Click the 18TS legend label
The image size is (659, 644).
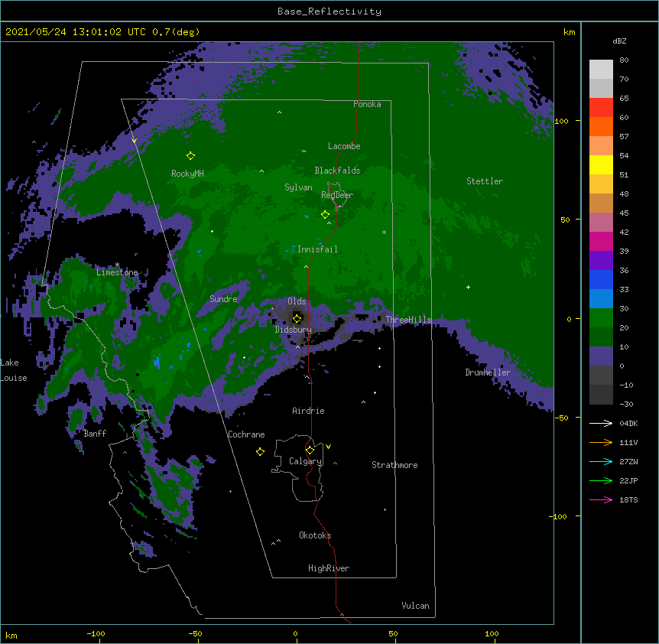(628, 499)
